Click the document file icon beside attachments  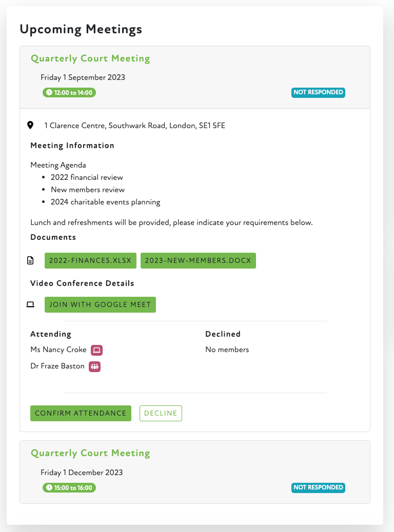pos(30,260)
